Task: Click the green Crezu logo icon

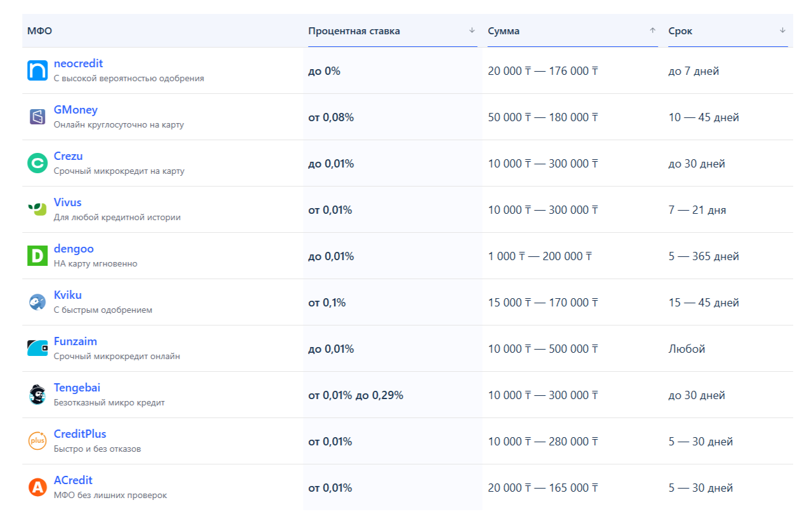Action: pos(37,163)
